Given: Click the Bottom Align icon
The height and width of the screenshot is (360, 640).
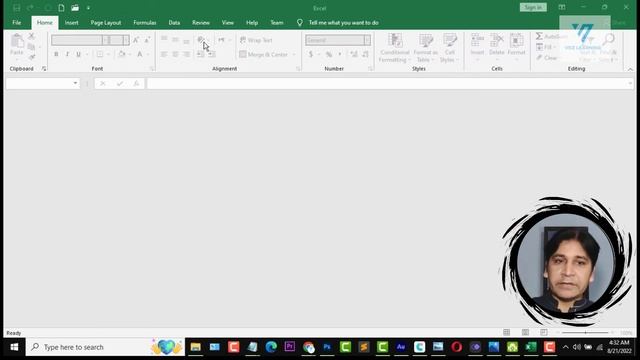Looking at the screenshot, I should [186, 40].
